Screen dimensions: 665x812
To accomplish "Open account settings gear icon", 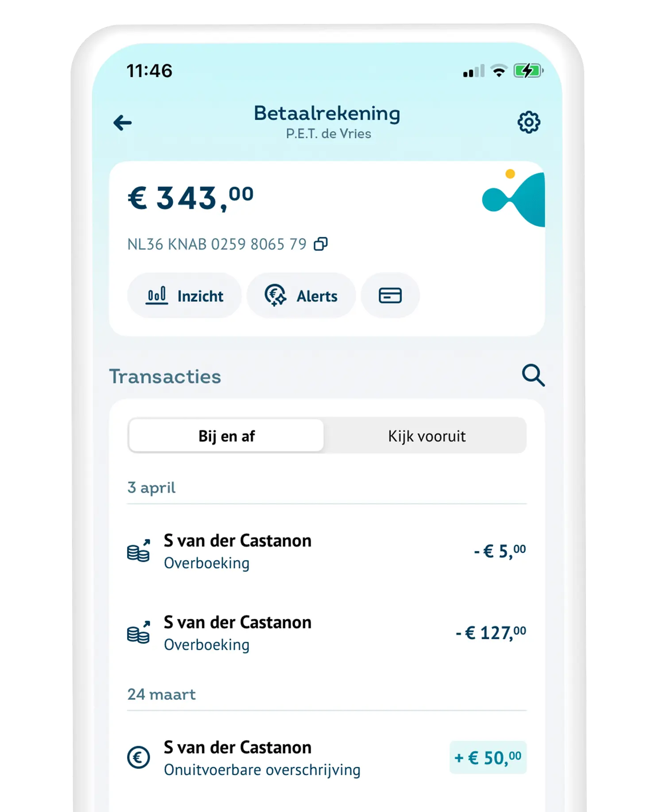I will (529, 122).
